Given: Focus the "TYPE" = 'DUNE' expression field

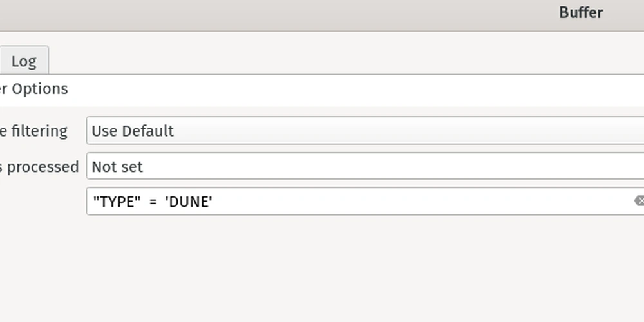Looking at the screenshot, I should [365, 201].
